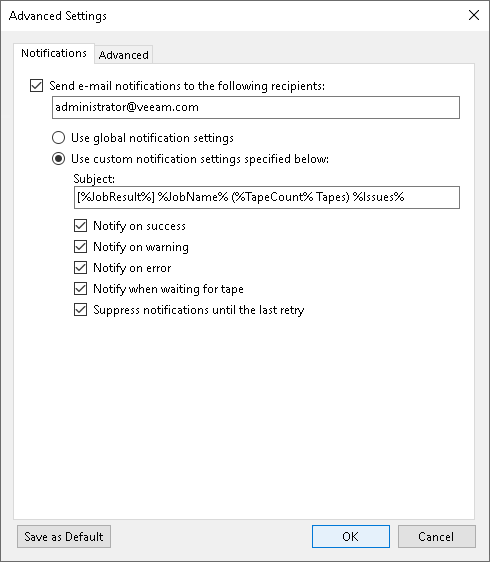Image resolution: width=490 pixels, height=562 pixels.
Task: Toggle Notify on warning checkbox
Action: click(x=80, y=247)
